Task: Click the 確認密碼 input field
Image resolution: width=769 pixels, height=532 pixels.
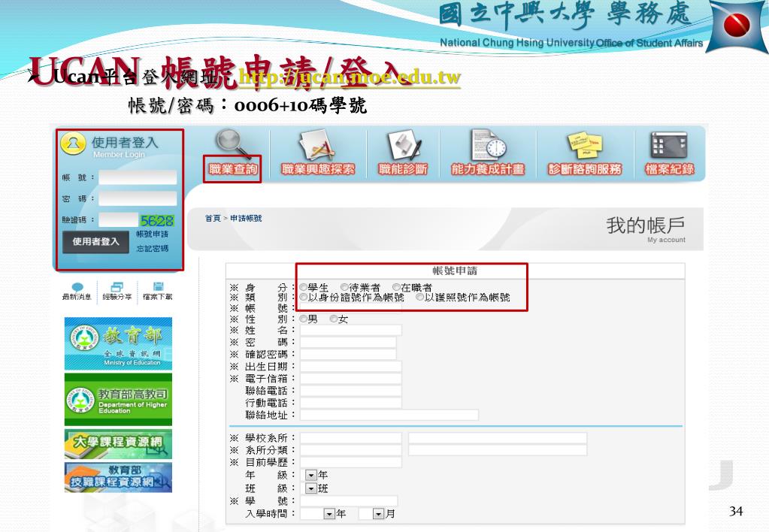Action: [x=348, y=354]
